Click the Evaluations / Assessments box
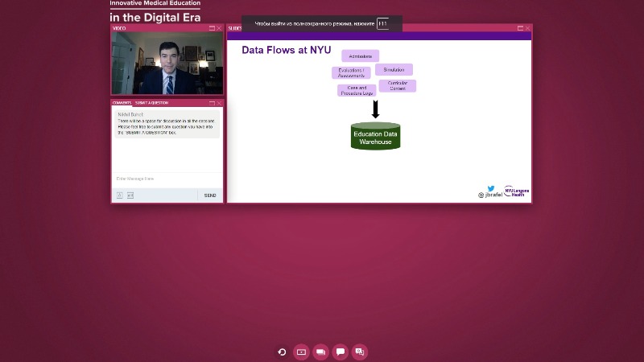 (x=351, y=73)
